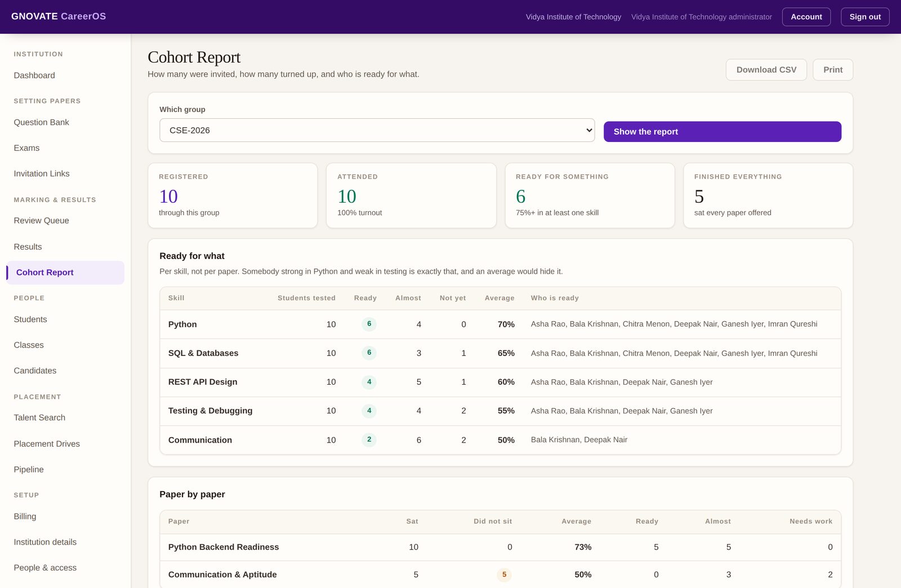This screenshot has height=588, width=901.
Task: Click the Did not sit badge 5
Action: point(504,574)
